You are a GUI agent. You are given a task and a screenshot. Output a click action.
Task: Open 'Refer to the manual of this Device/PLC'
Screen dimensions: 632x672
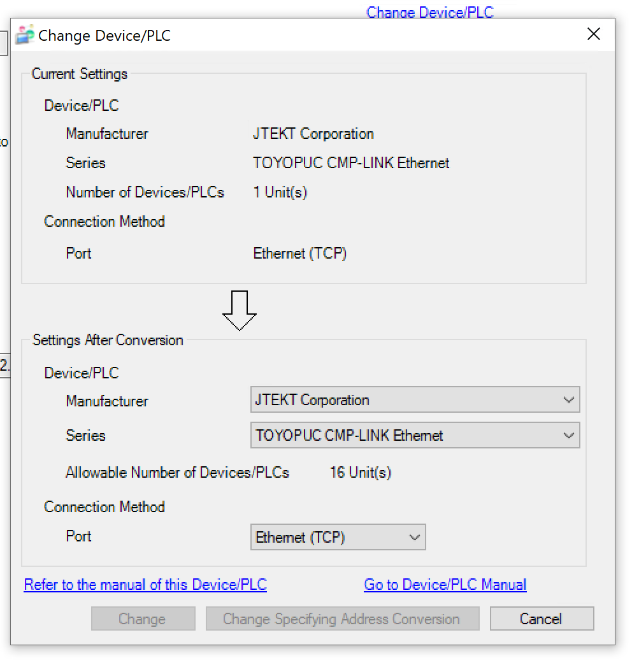click(145, 585)
